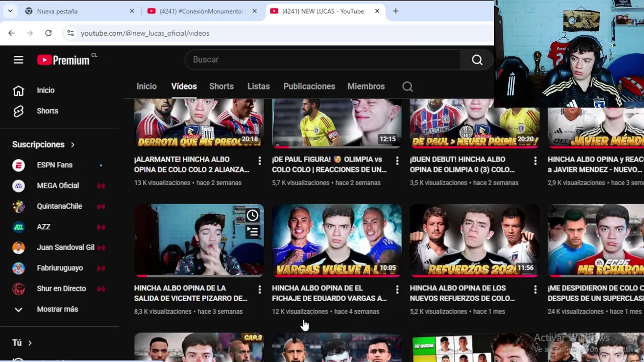Open ¡BUEN DEBUT! HINCHA ALBO video title
Image resolution: width=644 pixels, height=362 pixels.
tap(462, 164)
